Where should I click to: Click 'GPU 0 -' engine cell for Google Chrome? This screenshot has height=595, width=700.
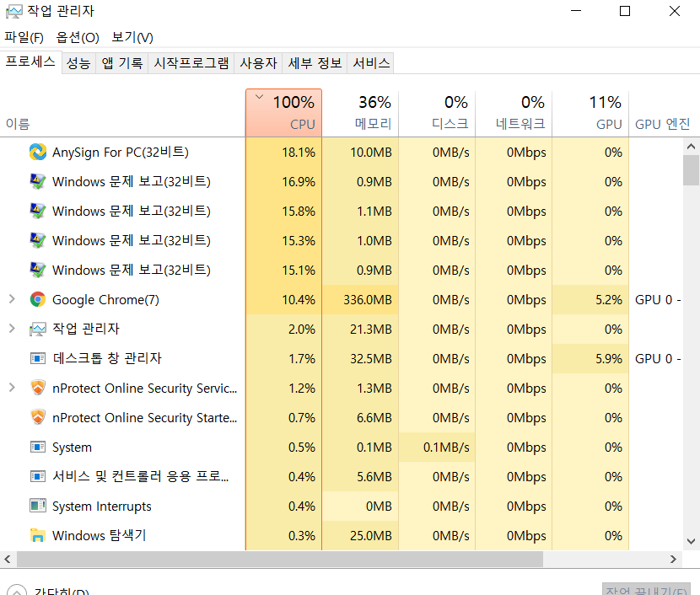pyautogui.click(x=658, y=300)
